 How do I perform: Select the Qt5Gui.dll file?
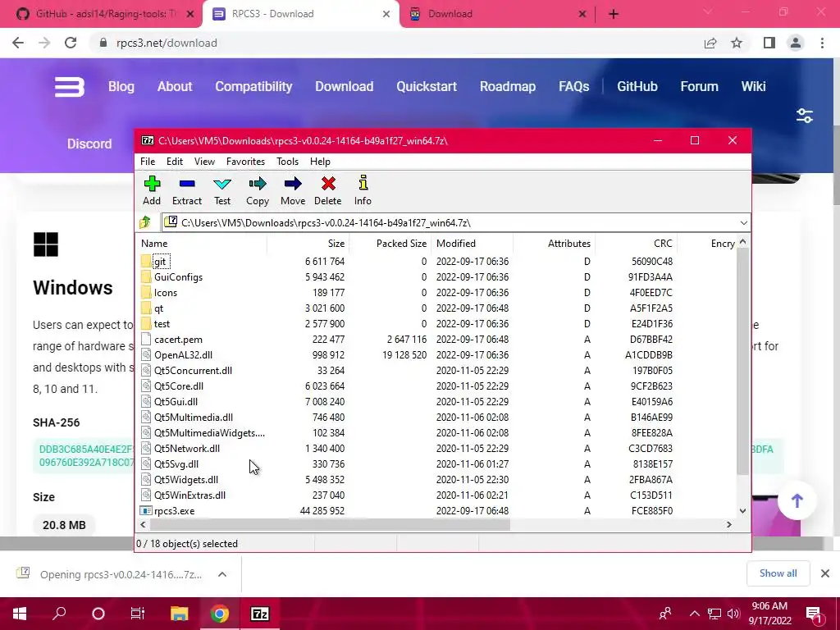click(176, 401)
